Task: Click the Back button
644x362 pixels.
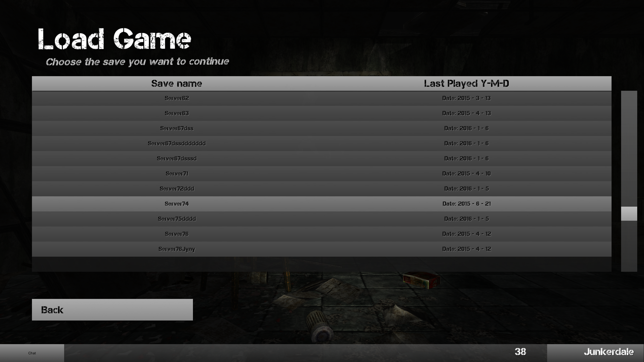Action: pyautogui.click(x=112, y=309)
